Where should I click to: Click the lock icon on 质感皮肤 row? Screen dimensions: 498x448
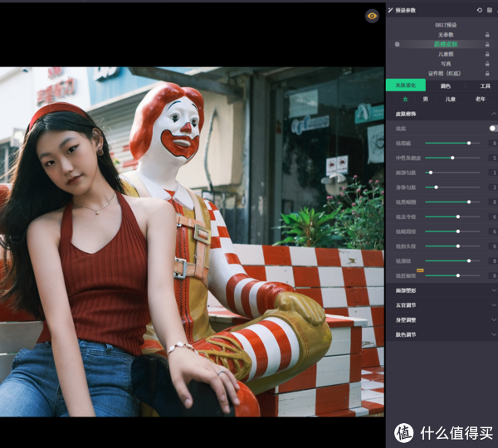(487, 45)
